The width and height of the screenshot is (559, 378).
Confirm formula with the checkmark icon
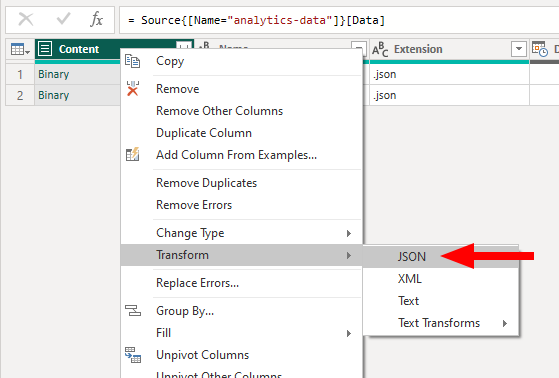63,19
